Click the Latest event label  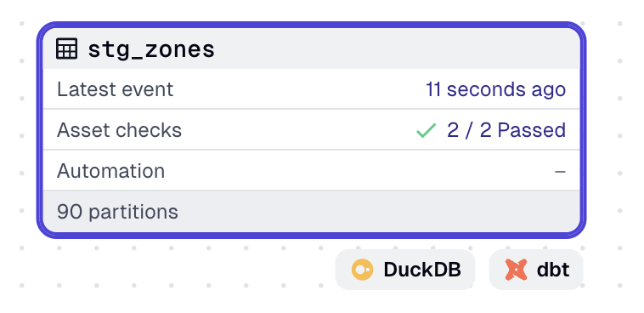tap(115, 89)
